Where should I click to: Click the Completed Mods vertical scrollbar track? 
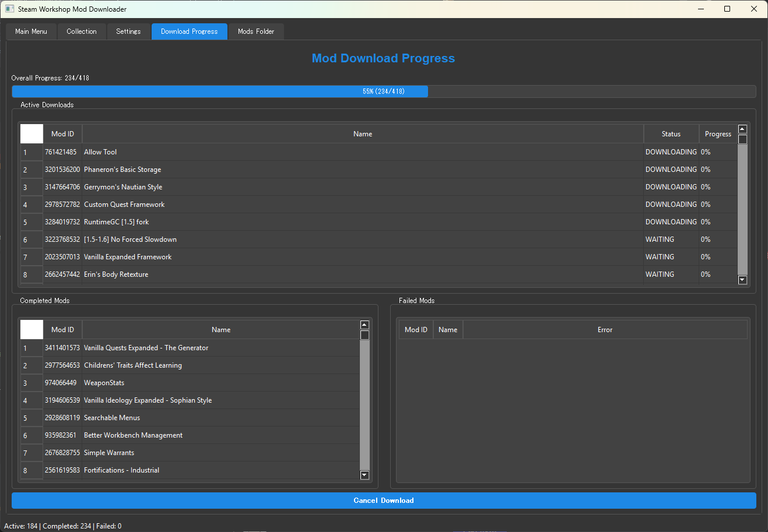tap(364, 404)
